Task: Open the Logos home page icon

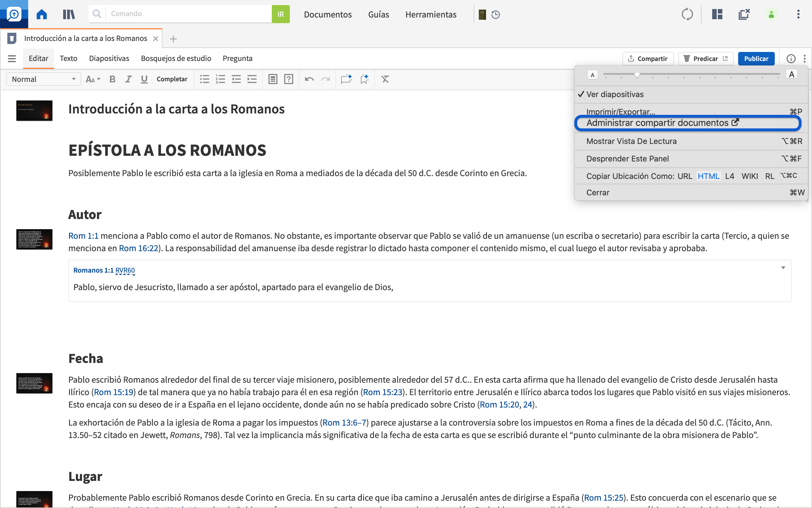Action: (x=42, y=14)
